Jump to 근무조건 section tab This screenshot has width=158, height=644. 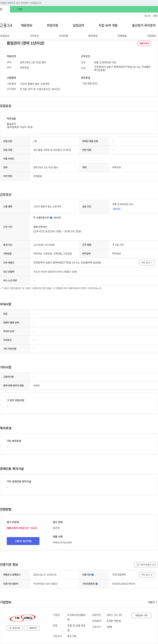pyautogui.click(x=34, y=36)
